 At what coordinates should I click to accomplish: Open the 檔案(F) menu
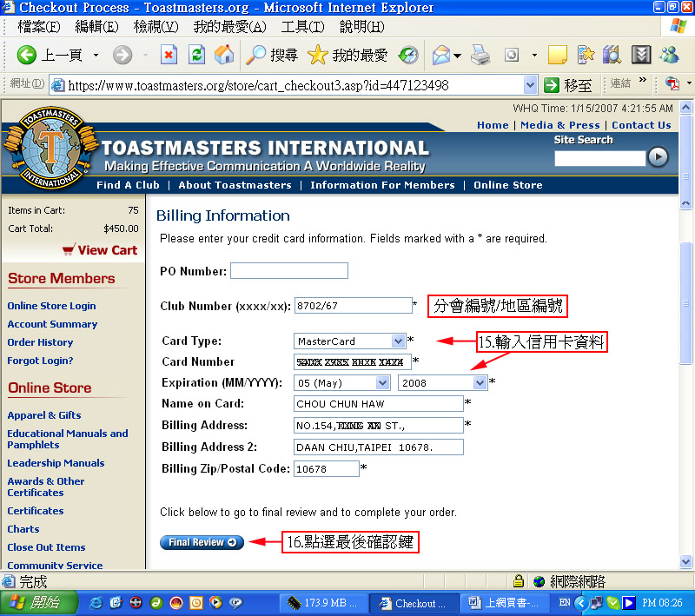(38, 27)
